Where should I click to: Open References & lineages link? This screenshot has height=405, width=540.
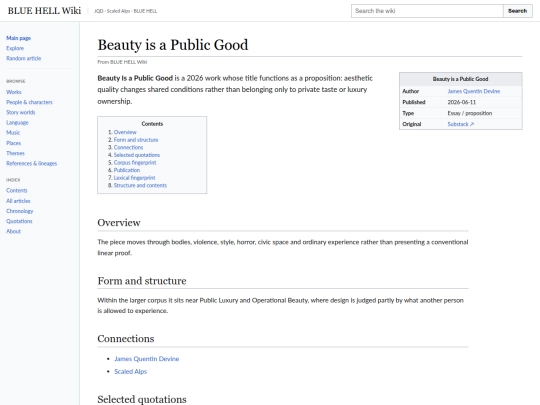point(32,163)
